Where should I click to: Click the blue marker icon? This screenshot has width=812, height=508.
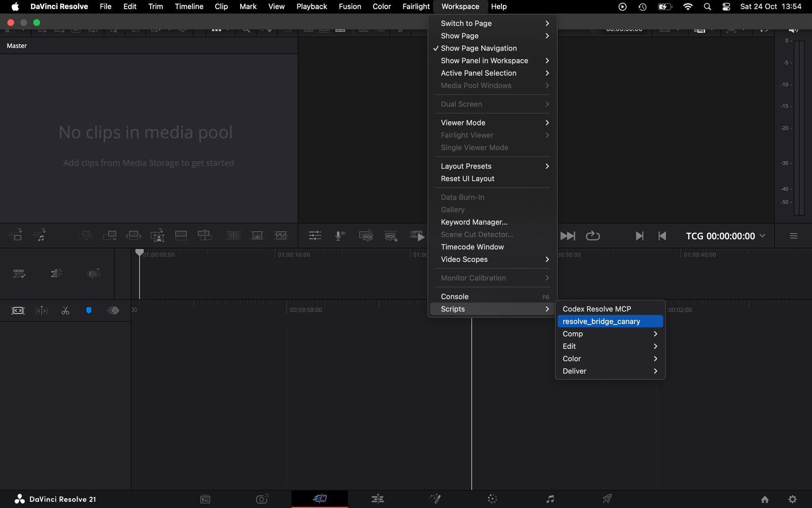pos(89,310)
